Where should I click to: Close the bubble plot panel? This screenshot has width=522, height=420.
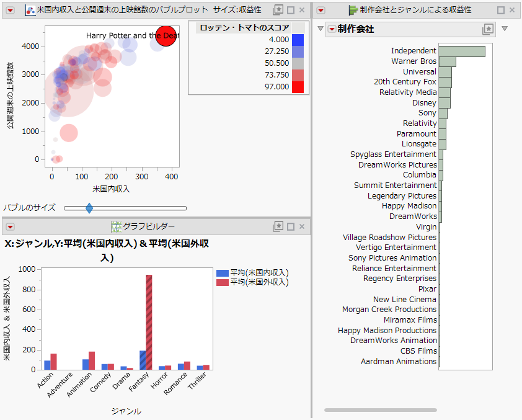coord(302,10)
